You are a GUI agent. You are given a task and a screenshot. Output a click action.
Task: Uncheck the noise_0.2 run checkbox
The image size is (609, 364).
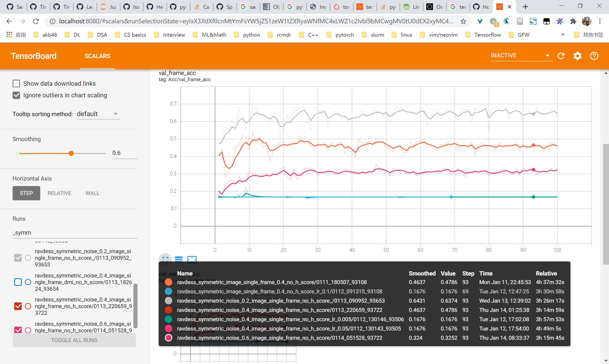click(18, 258)
